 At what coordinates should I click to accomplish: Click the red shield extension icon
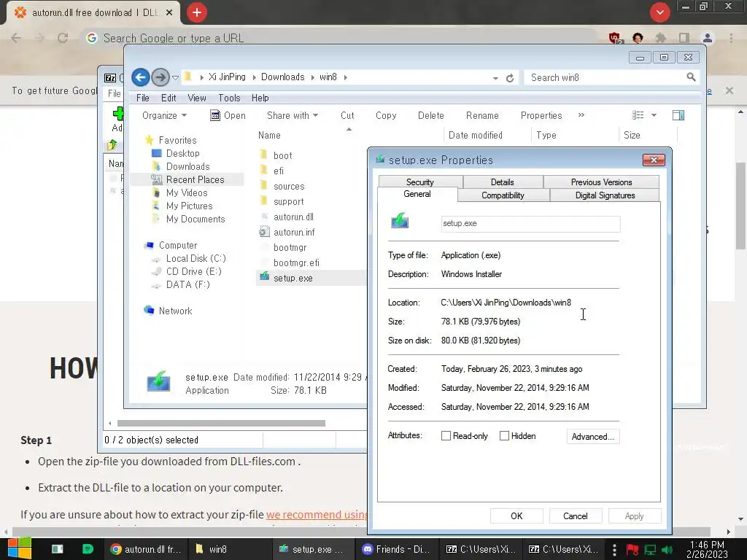tap(615, 38)
